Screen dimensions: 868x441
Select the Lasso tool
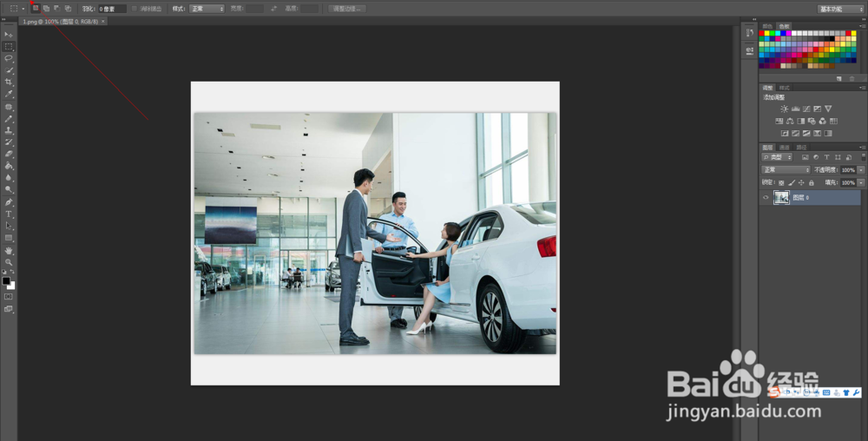[9, 58]
